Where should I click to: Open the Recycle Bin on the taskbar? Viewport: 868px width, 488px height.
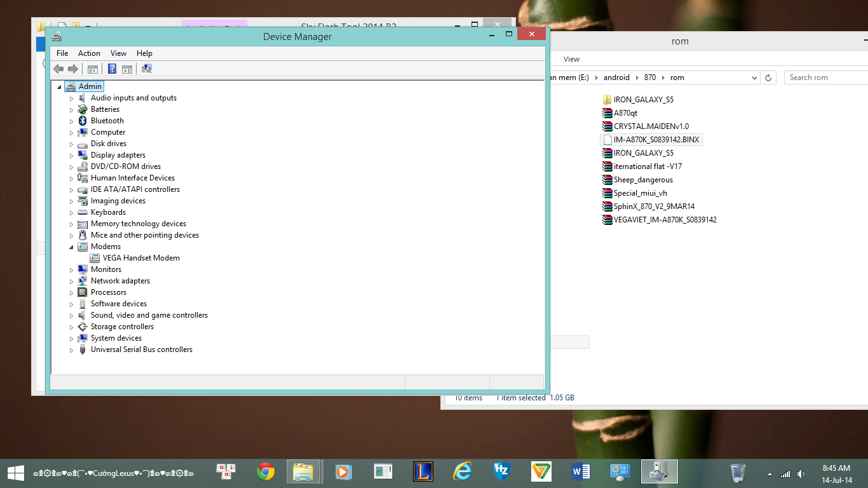[738, 472]
